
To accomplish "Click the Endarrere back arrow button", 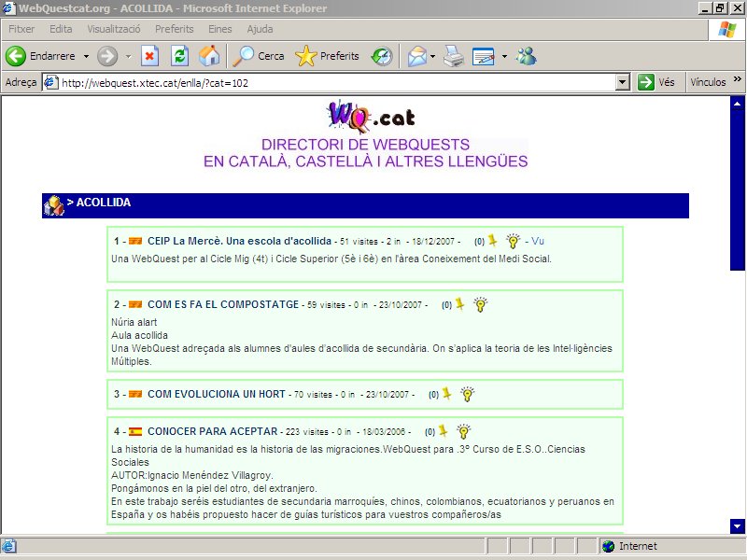I will 40,56.
